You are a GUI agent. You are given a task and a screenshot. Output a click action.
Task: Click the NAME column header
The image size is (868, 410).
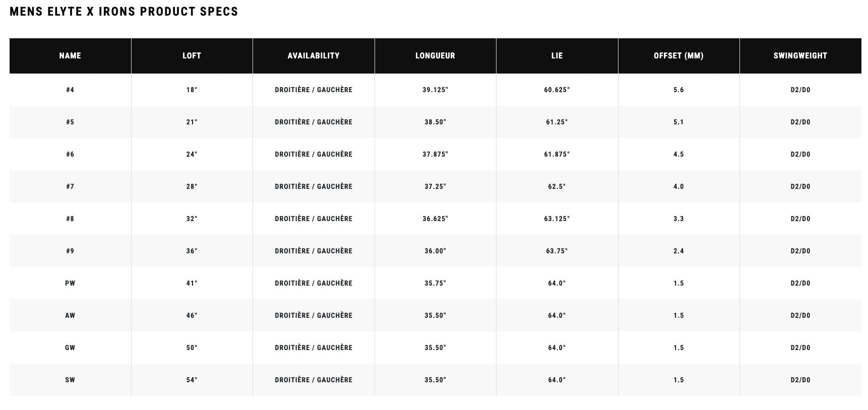(70, 56)
